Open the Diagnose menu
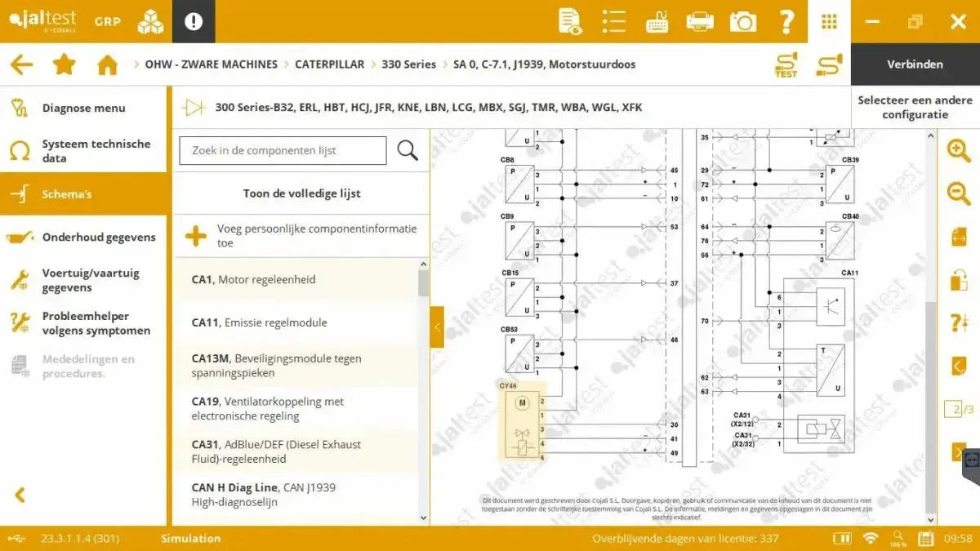The height and width of the screenshot is (551, 980). pos(84,107)
